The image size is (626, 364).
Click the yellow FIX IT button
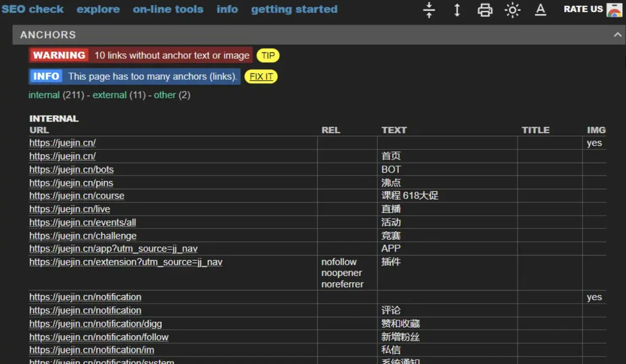[261, 76]
